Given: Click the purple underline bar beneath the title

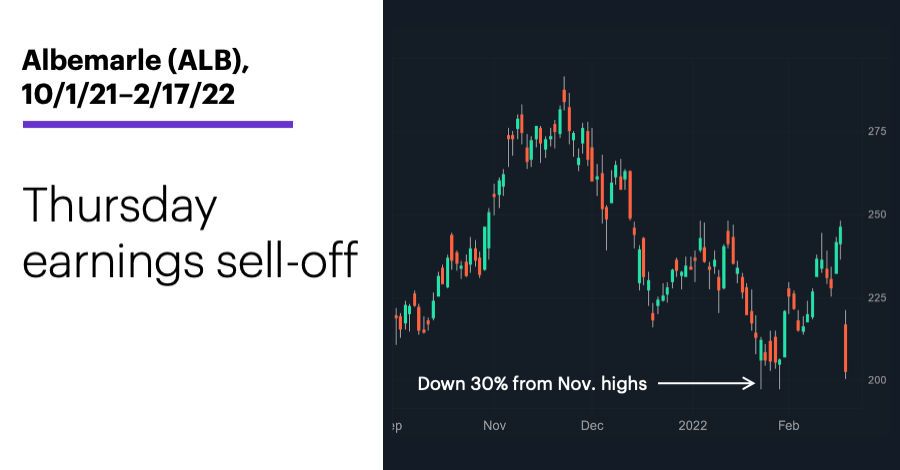Looking at the screenshot, I should click(x=158, y=124).
